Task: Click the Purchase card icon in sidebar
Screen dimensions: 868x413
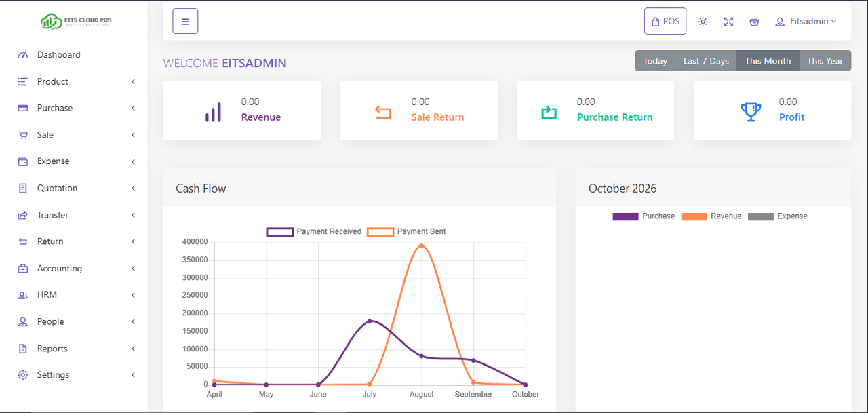Action: pos(23,108)
